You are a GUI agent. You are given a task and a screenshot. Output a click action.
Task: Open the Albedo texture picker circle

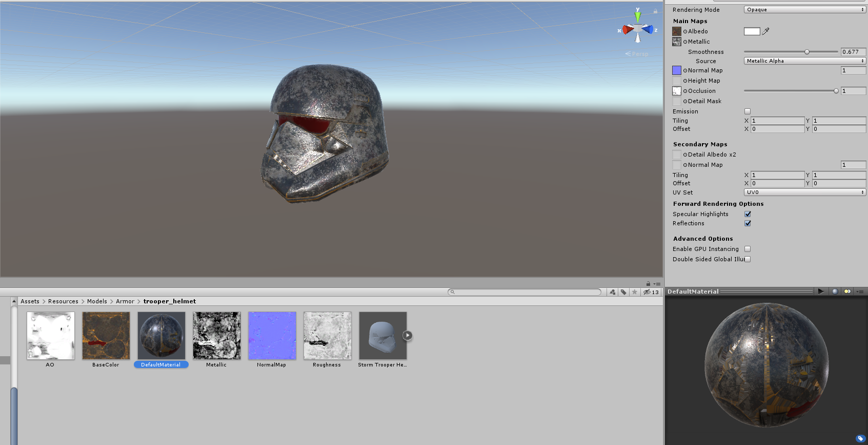[x=685, y=32]
